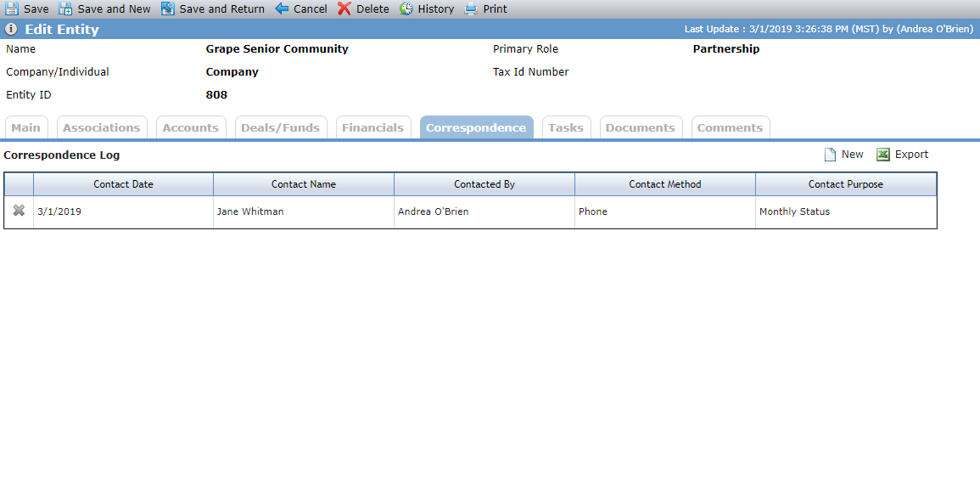Click the Jane Whitman cell
Image resolution: width=980 pixels, height=479 pixels.
click(304, 212)
